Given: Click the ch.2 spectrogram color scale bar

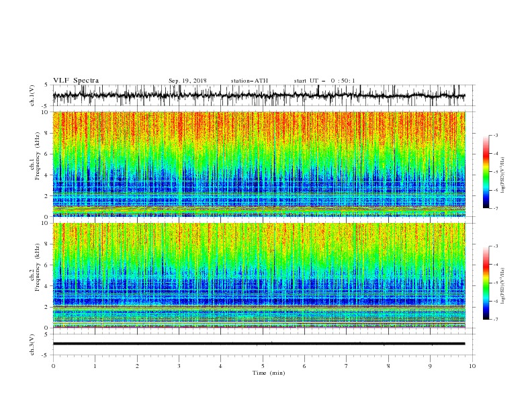Looking at the screenshot, I should coord(486,283).
